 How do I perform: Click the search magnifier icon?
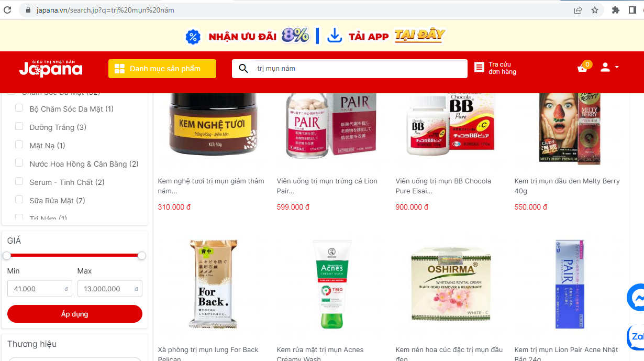tap(243, 69)
